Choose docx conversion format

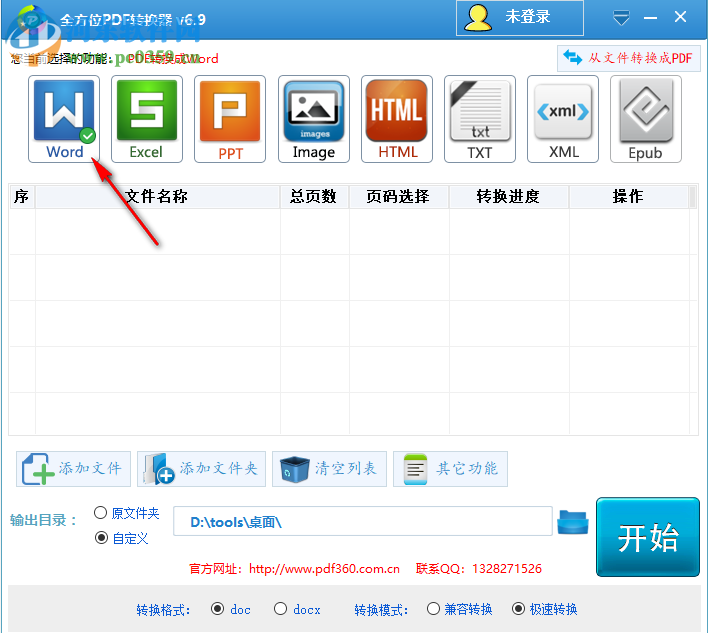coord(280,609)
